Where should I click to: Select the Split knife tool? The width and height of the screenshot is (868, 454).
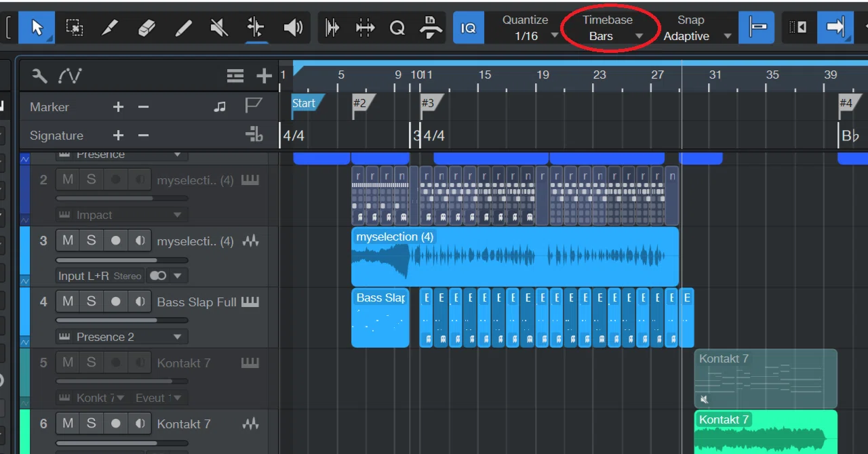(x=111, y=28)
